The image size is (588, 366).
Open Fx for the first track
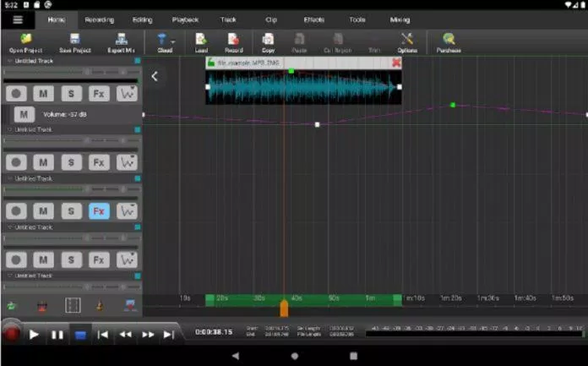pos(99,94)
